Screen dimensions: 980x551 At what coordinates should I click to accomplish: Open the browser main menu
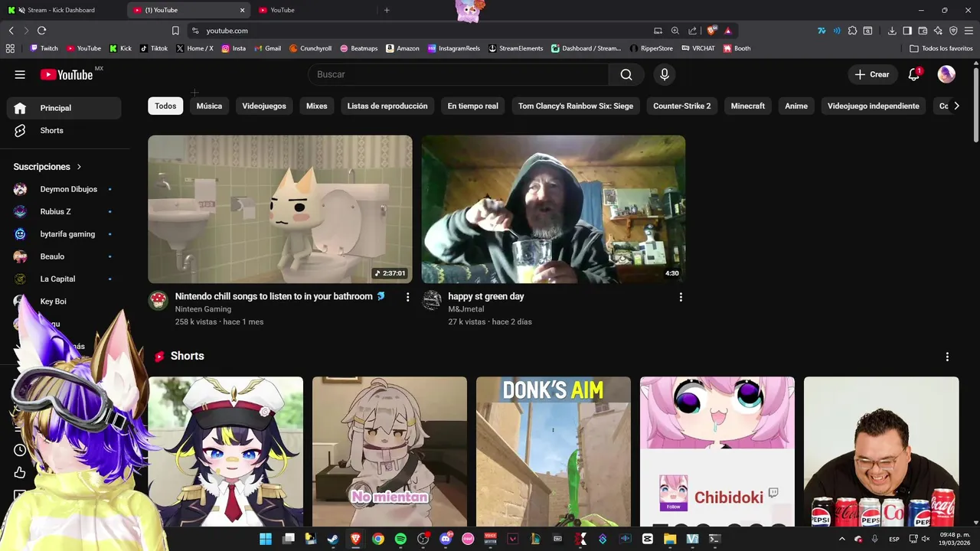969,31
